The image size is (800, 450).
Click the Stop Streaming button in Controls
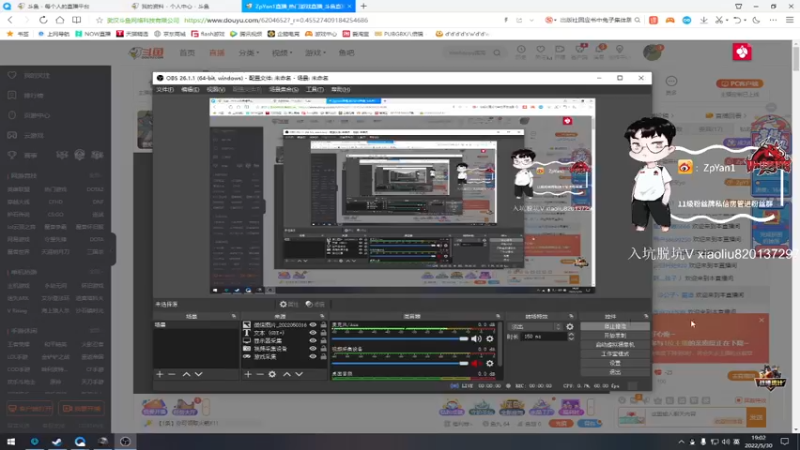point(615,327)
